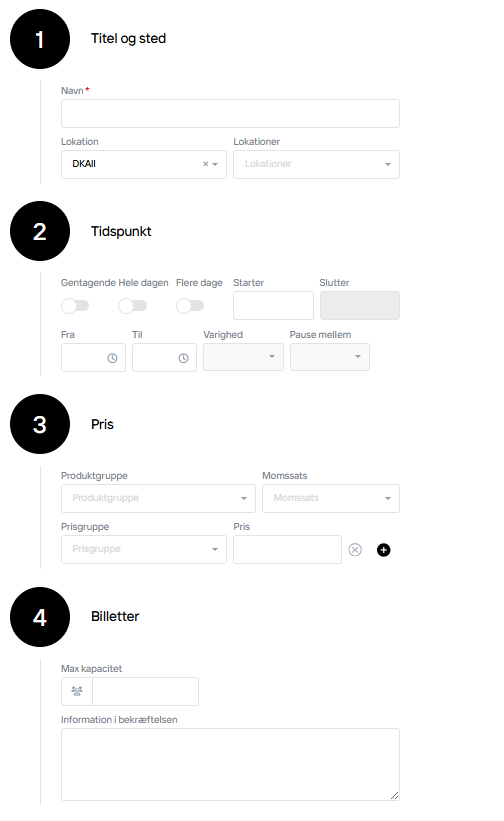Screen dimensions: 504x821
Task: Open the Prisgruppe dropdown
Action: (x=144, y=549)
